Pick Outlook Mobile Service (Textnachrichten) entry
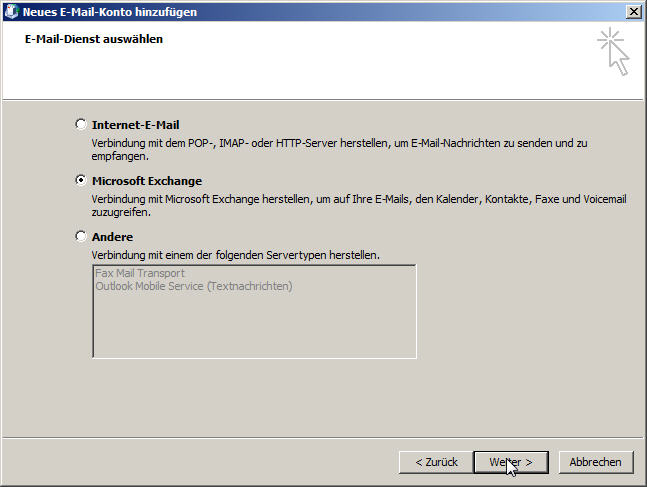Screen dimensions: 647x487 194,286
